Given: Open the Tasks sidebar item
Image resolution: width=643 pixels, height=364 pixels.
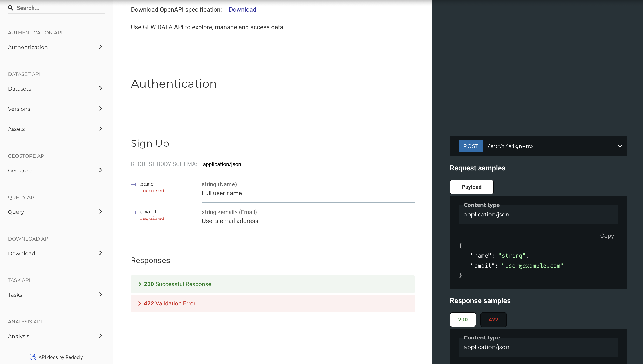Looking at the screenshot, I should point(15,295).
